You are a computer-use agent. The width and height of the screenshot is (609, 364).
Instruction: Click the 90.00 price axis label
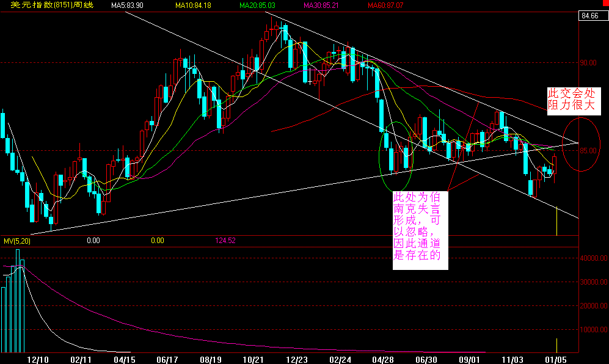coord(588,62)
